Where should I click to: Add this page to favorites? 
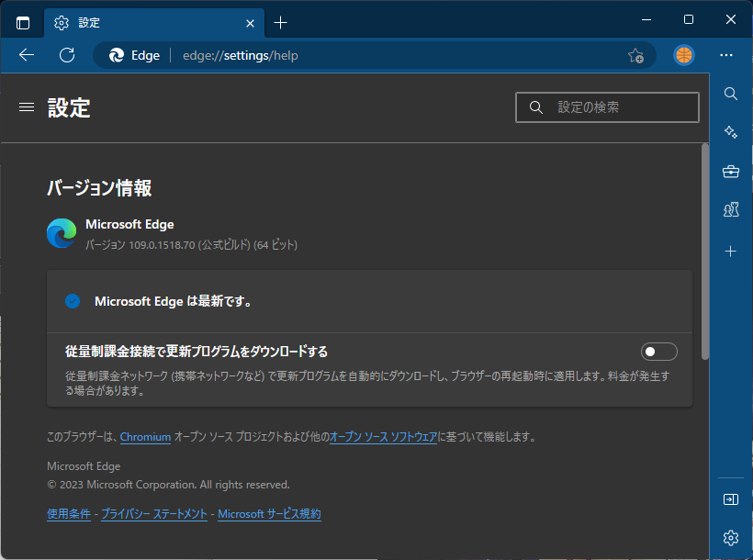pos(636,55)
